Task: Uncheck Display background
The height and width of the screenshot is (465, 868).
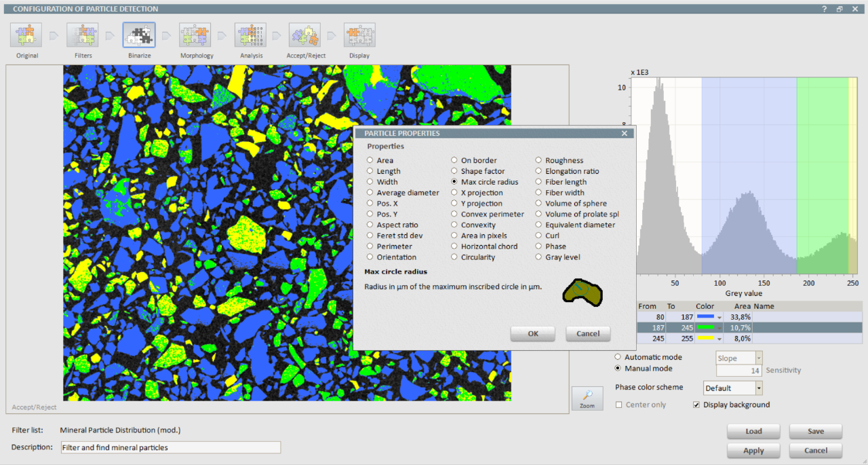Action: (x=696, y=405)
